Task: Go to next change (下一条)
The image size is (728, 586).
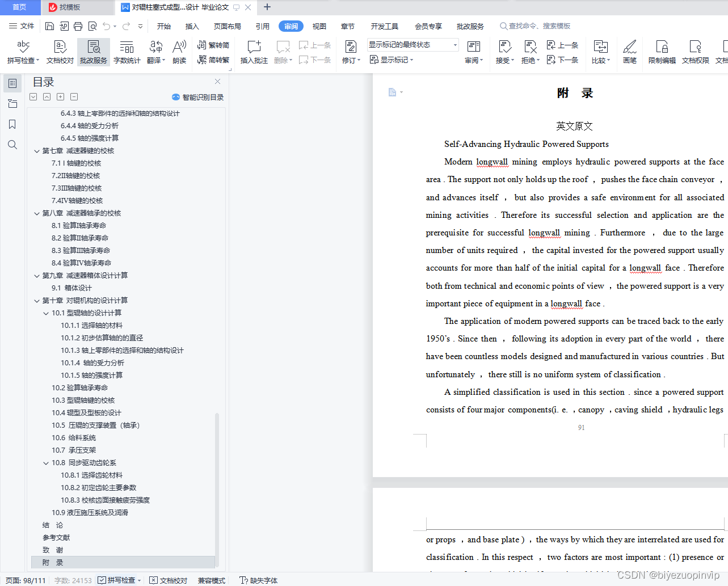Action: coord(562,60)
